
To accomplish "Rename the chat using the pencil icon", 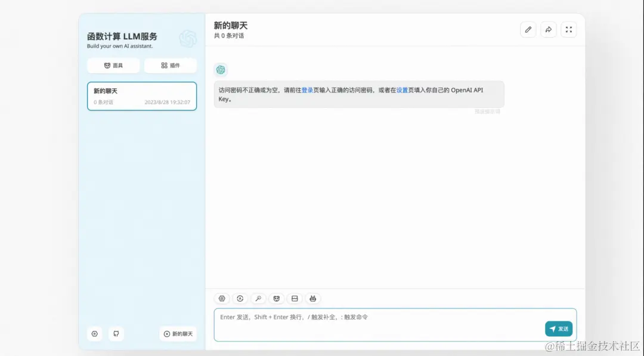I will pyautogui.click(x=528, y=29).
